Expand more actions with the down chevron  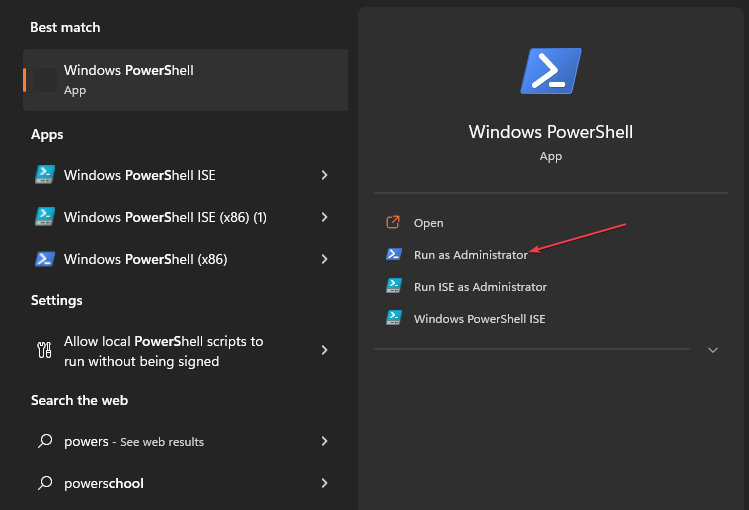[x=713, y=350]
